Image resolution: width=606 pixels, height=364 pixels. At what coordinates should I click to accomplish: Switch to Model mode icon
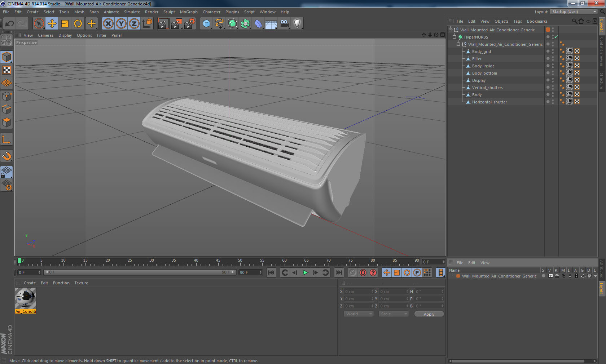7,57
